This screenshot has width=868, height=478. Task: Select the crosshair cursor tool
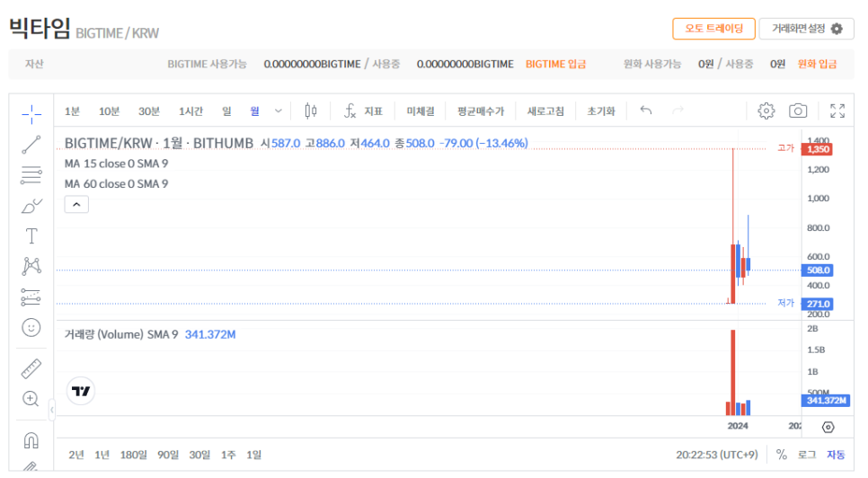pos(31,114)
